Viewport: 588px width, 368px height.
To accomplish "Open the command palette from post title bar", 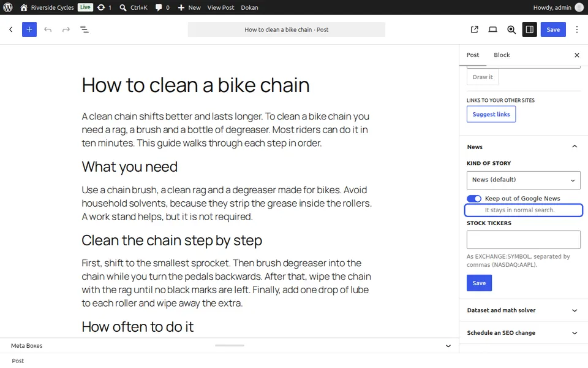I will 287,29.
